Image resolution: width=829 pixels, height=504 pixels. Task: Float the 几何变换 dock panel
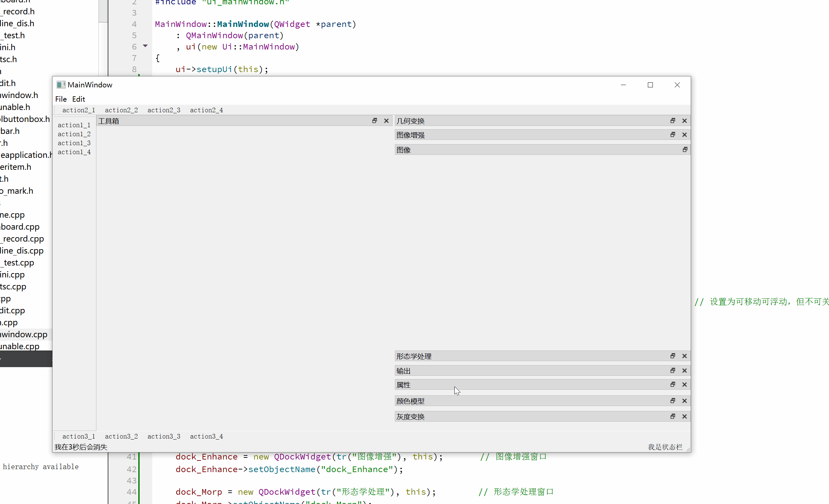(x=672, y=121)
